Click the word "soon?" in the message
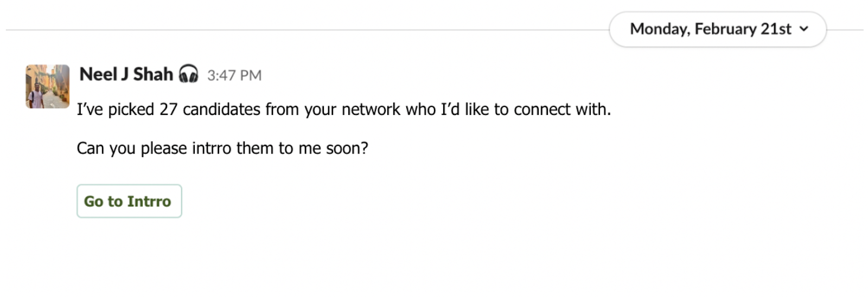868x297 pixels. 347,148
